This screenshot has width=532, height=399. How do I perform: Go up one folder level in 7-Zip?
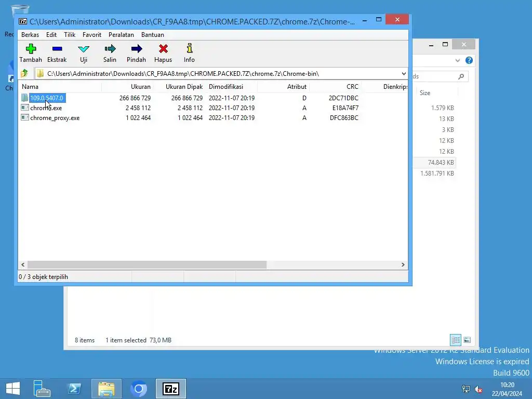pos(24,73)
